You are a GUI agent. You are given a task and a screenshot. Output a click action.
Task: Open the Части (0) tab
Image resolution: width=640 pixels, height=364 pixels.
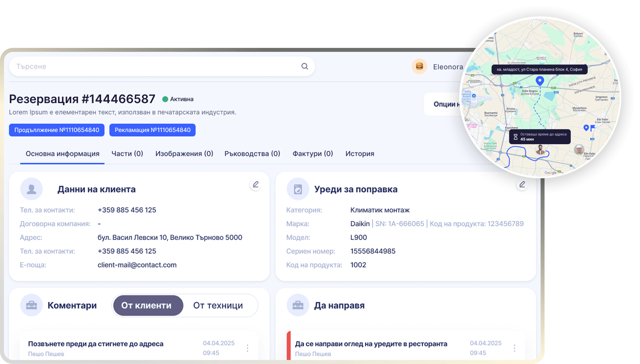(x=127, y=154)
